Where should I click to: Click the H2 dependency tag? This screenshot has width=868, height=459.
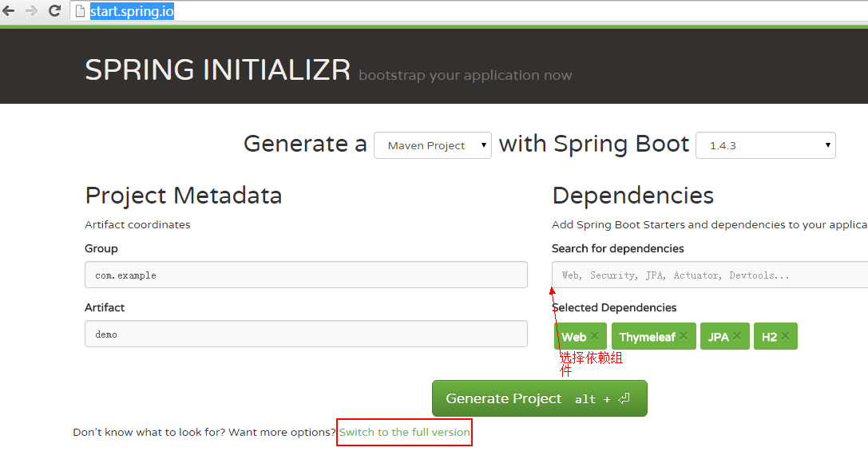pyautogui.click(x=775, y=336)
